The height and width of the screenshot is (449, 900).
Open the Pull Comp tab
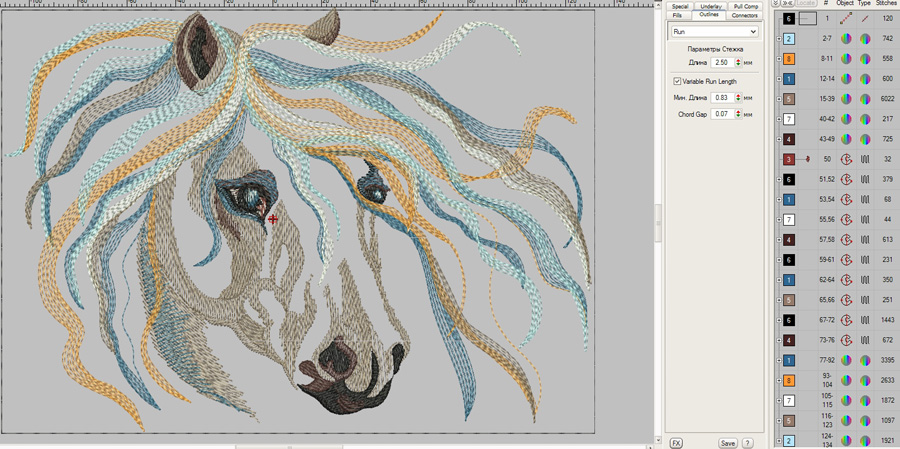pos(745,6)
